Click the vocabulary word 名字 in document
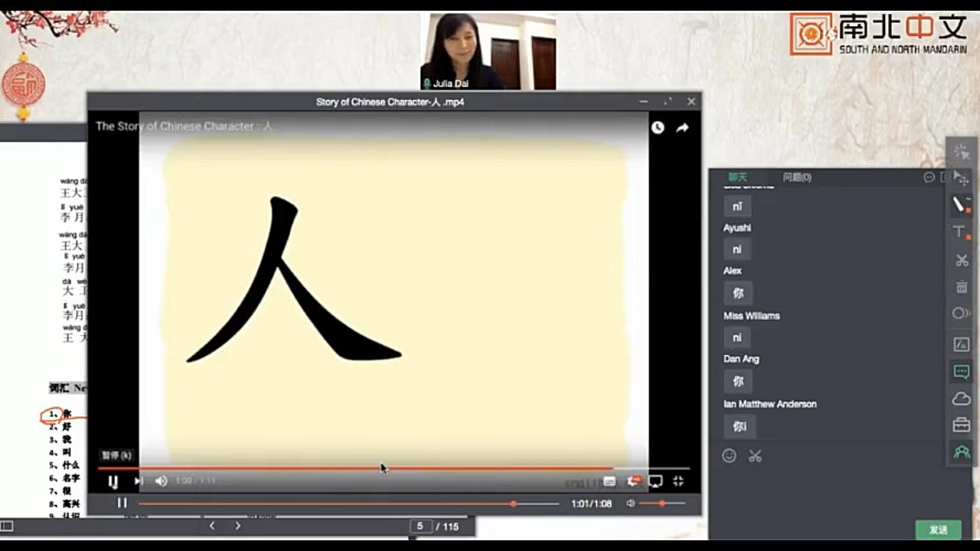The height and width of the screenshot is (551, 980). (71, 478)
